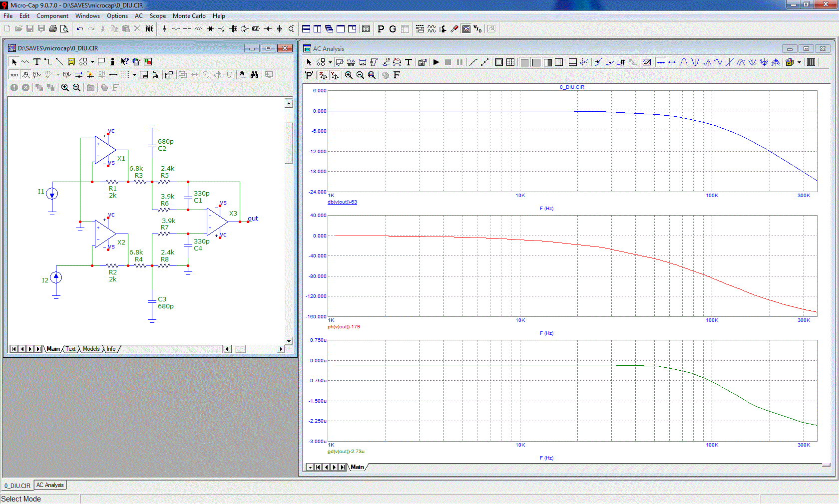Toggle the grid dots display button
The image size is (839, 504).
[x=125, y=74]
